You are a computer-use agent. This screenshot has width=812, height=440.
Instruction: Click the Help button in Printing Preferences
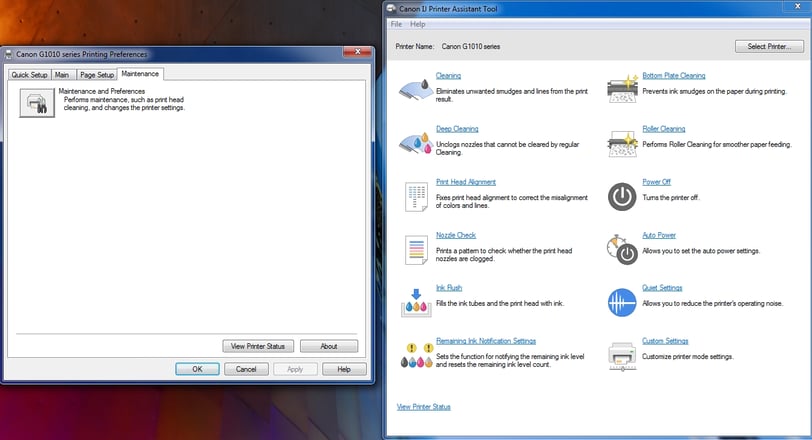pyautogui.click(x=344, y=369)
